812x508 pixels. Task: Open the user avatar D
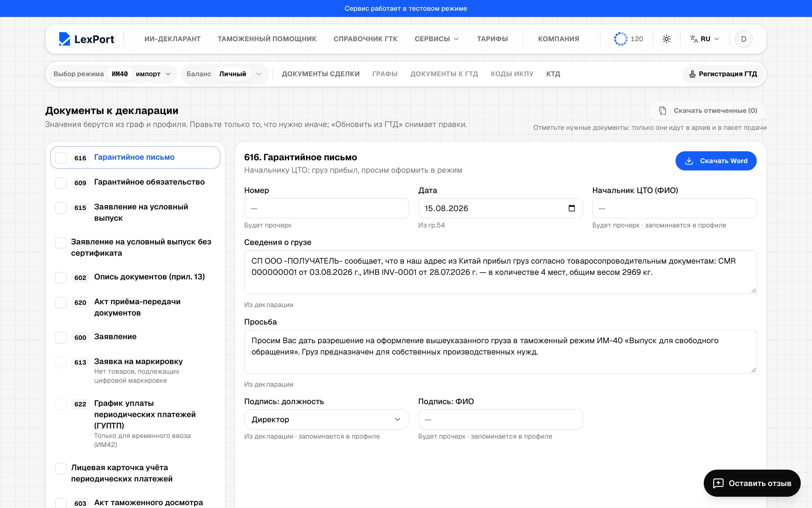coord(743,39)
